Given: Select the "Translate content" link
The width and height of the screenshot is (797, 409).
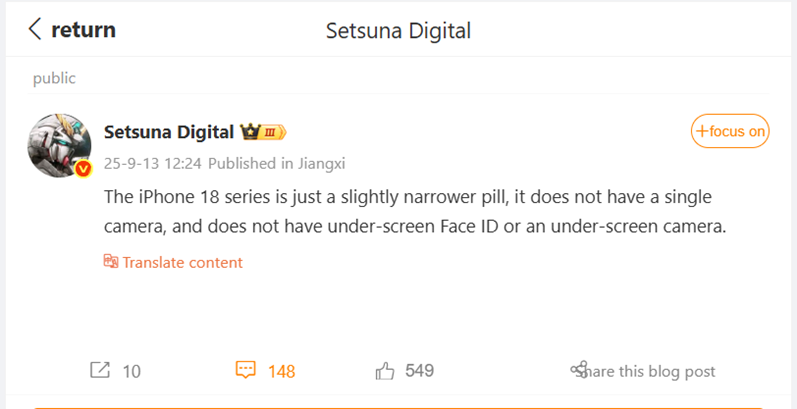Looking at the screenshot, I should click(182, 262).
